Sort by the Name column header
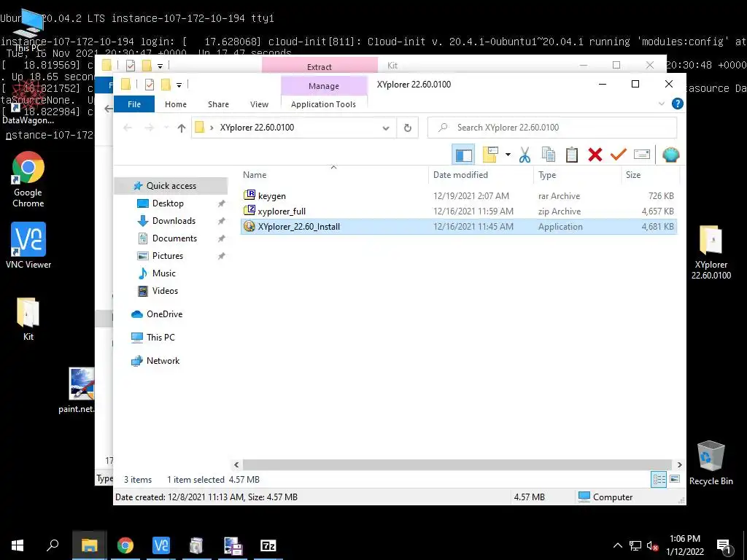Screen dimensions: 747x560 (x=255, y=175)
